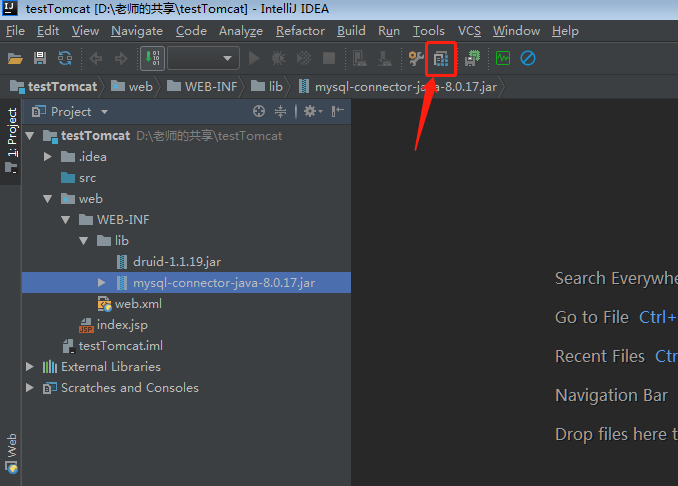This screenshot has width=678, height=486.
Task: Open the Refactor menu
Action: point(300,31)
